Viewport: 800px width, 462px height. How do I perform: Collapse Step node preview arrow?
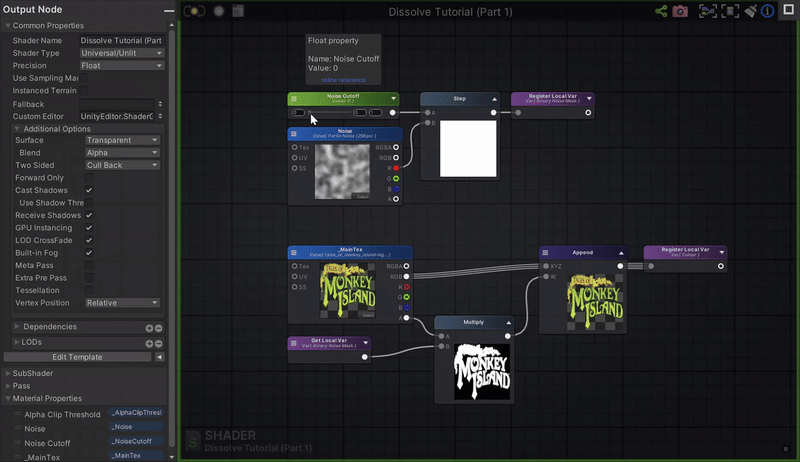click(494, 99)
